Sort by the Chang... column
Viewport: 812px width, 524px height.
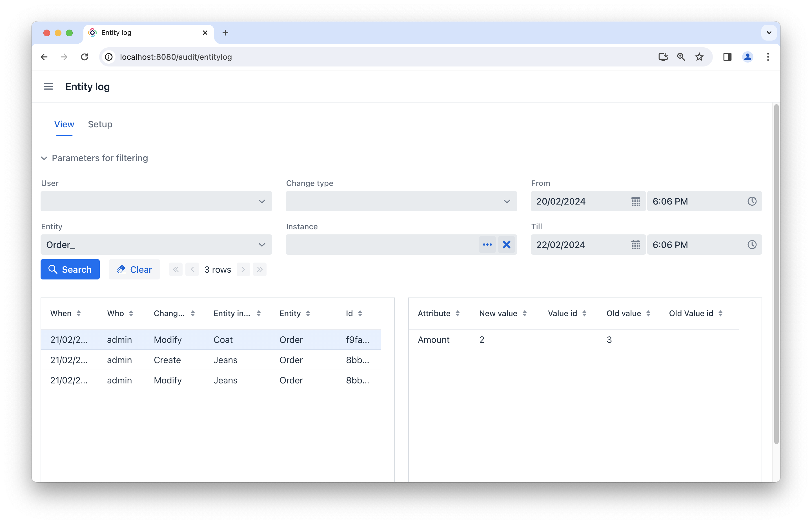point(193,313)
